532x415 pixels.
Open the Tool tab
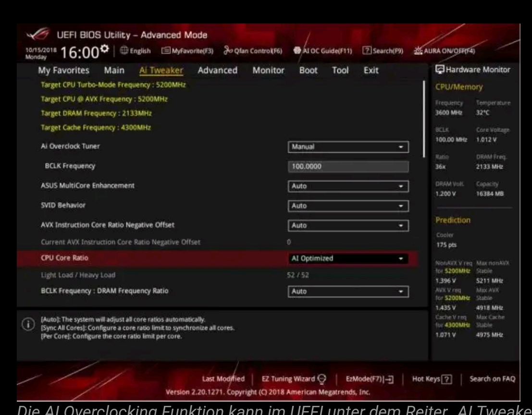[x=340, y=70]
